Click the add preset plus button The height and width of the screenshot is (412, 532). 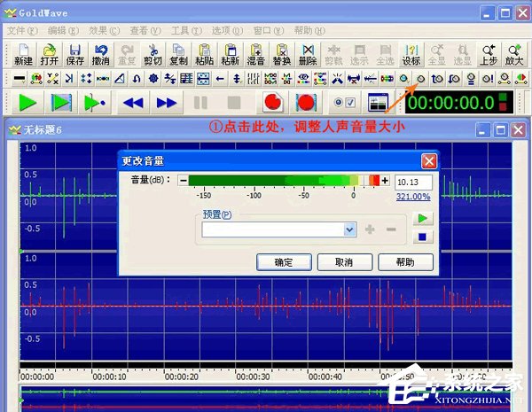point(370,229)
